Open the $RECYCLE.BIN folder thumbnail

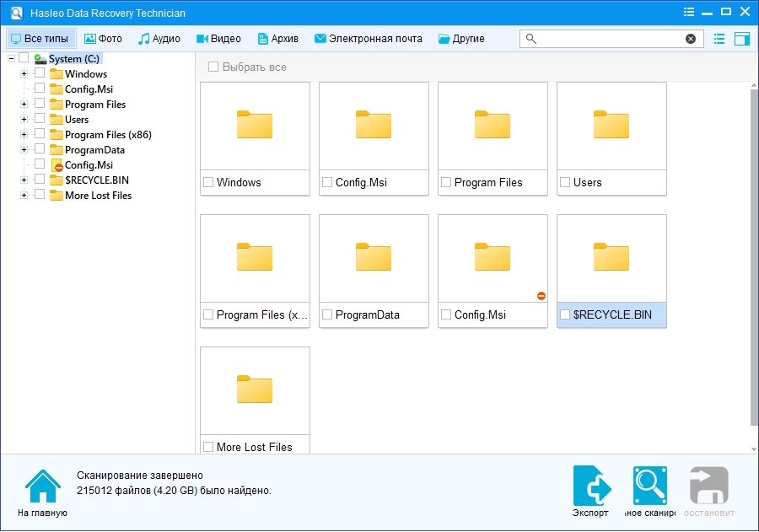[611, 258]
